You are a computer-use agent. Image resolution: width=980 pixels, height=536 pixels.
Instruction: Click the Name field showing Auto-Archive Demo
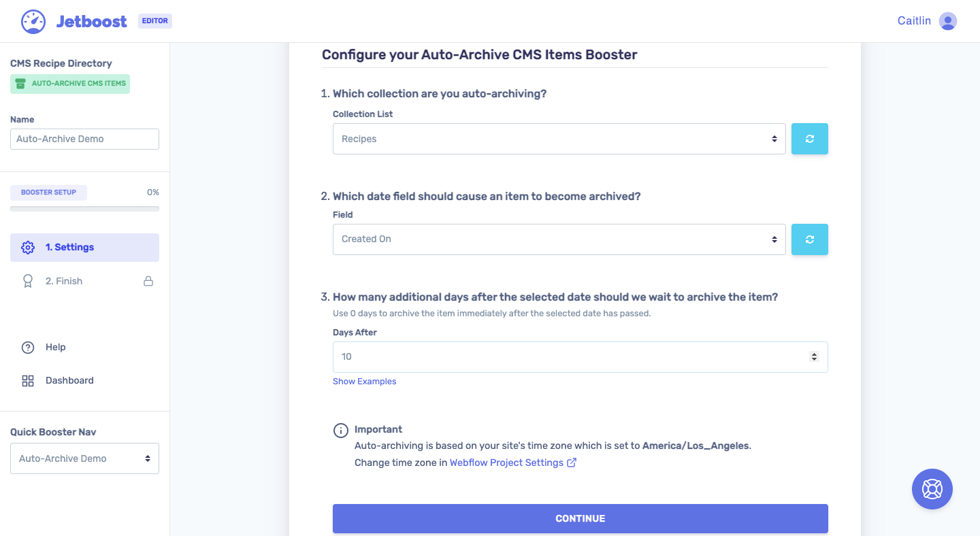pos(84,139)
